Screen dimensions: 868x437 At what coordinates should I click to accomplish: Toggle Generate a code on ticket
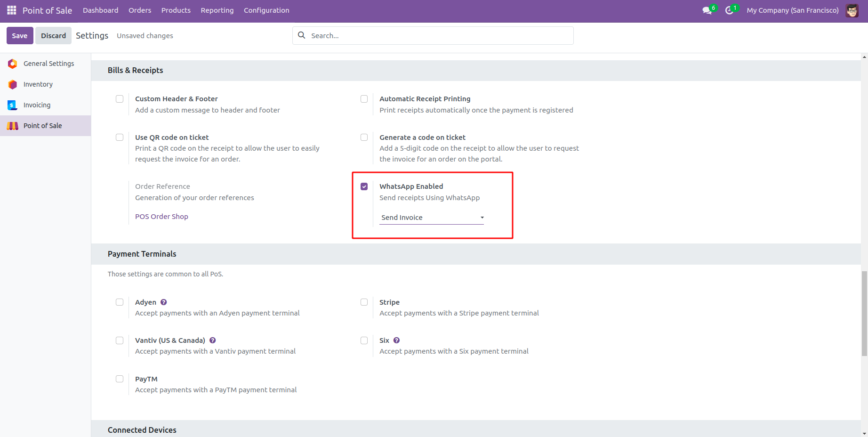(364, 138)
